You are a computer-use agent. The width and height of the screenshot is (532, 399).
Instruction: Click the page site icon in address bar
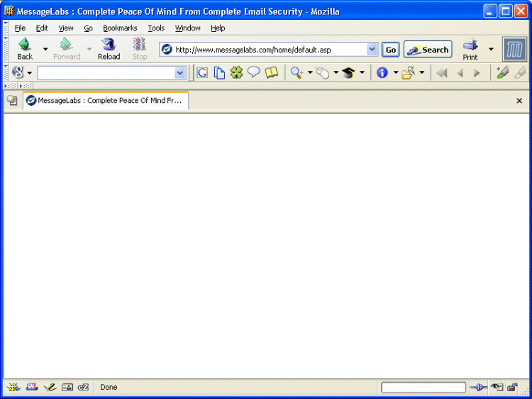[x=167, y=50]
